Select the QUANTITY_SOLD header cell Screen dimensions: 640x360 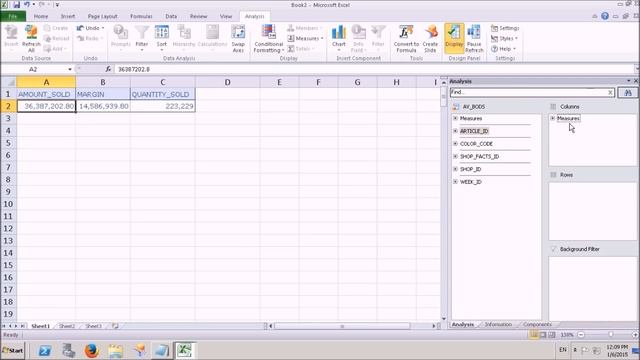click(x=162, y=94)
